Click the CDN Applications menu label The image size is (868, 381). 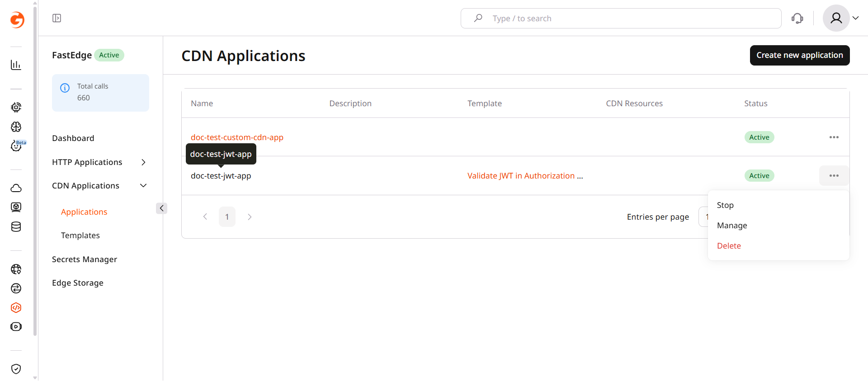(85, 186)
